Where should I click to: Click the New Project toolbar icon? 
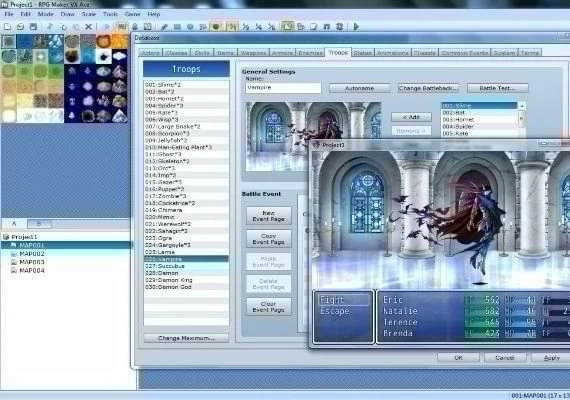click(x=7, y=27)
